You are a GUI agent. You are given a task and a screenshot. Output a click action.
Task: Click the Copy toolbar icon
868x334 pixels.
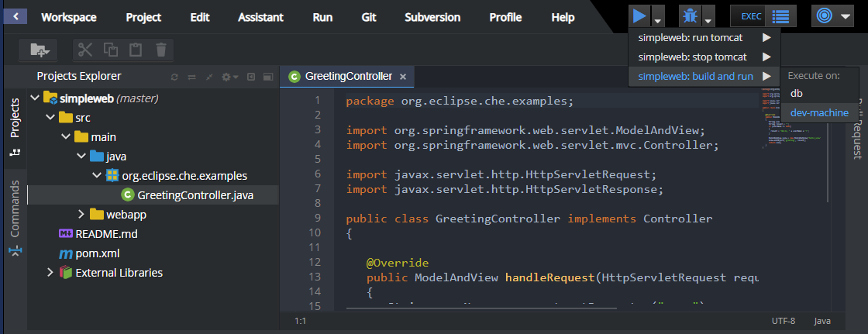(111, 50)
